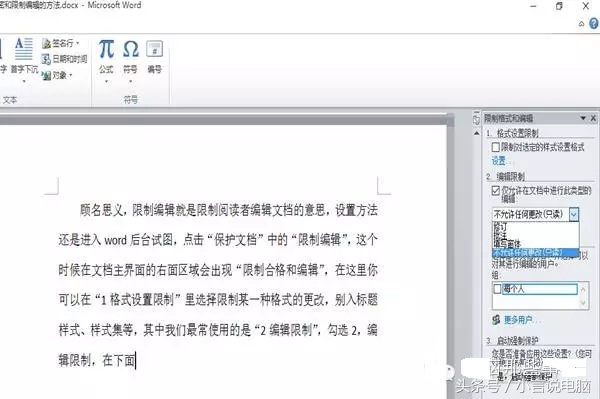
Task: Click the 1. 格式设置限制 section heading
Action: point(512,133)
